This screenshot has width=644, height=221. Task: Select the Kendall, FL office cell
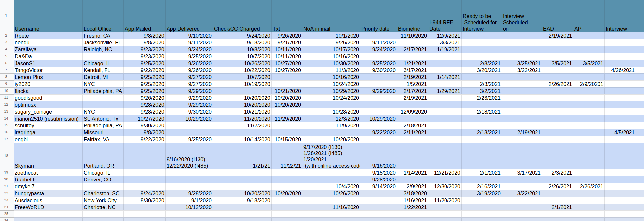click(103, 70)
